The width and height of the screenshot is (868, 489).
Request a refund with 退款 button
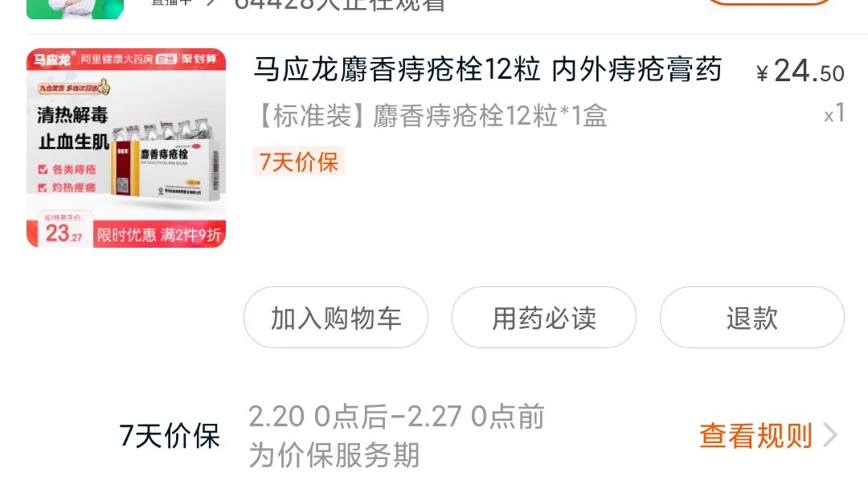751,318
